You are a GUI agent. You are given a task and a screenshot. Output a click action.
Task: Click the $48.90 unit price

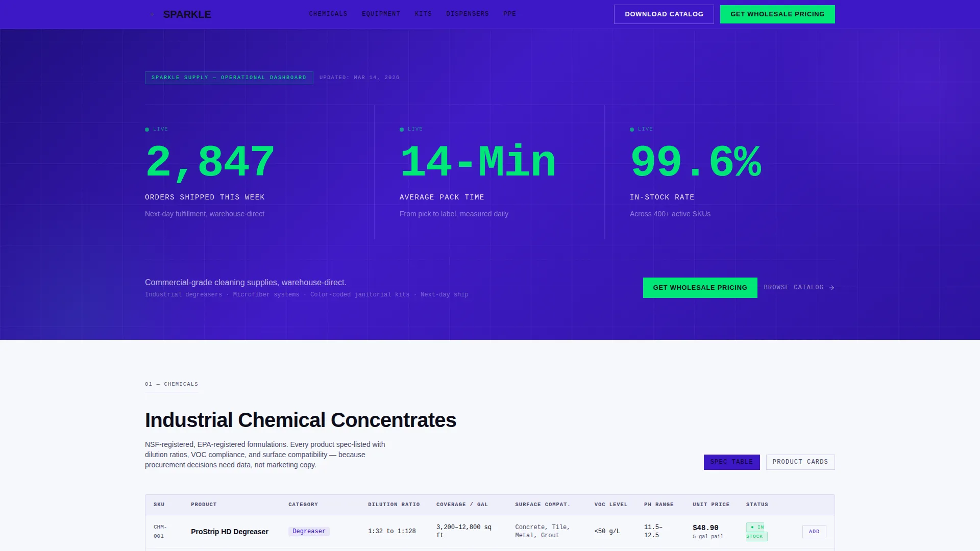[705, 528]
